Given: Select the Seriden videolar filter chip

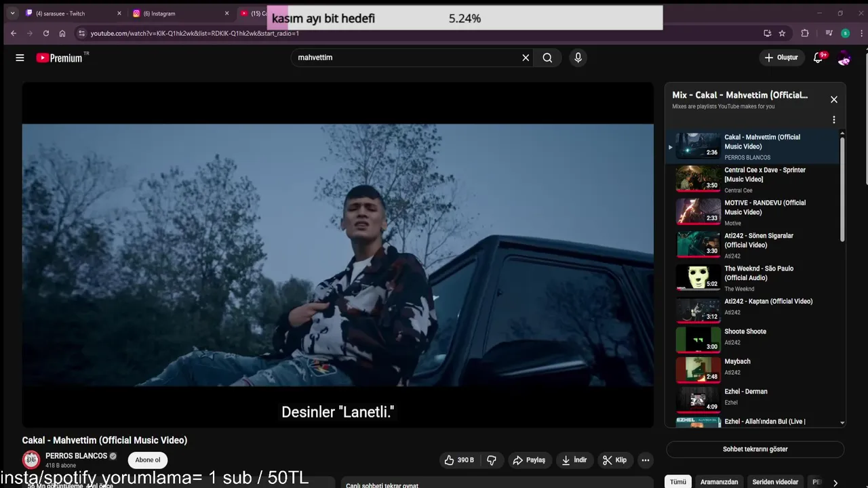Looking at the screenshot, I should point(775,482).
